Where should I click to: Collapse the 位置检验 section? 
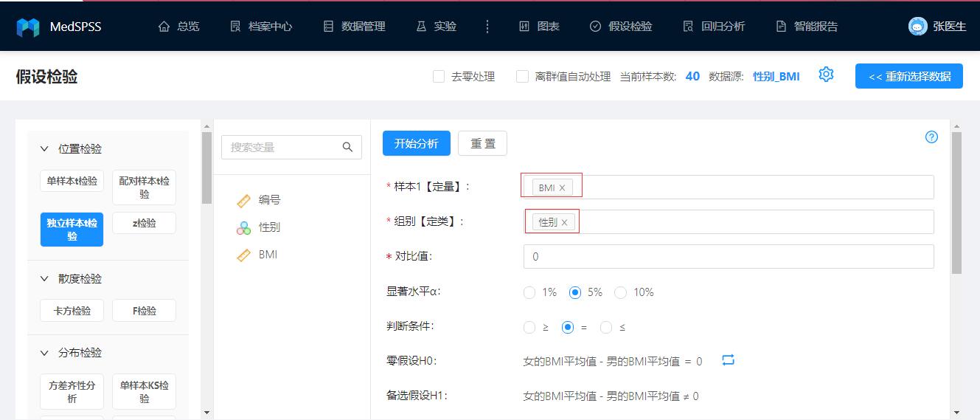pos(44,149)
